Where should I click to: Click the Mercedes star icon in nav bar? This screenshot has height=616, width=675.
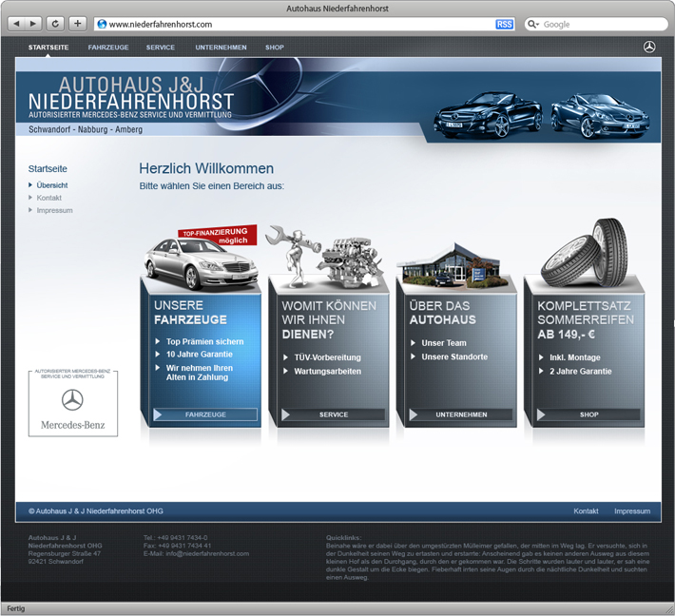coord(649,47)
